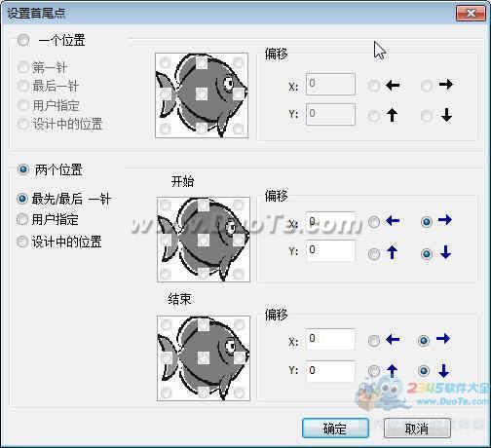Set 开始 X offset direction to right arrow

pyautogui.click(x=427, y=222)
